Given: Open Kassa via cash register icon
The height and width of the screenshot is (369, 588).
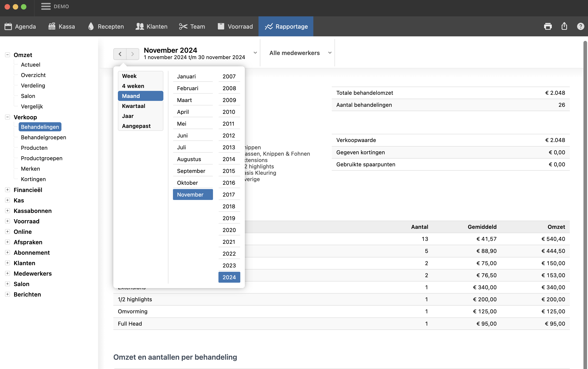Looking at the screenshot, I should pyautogui.click(x=52, y=26).
